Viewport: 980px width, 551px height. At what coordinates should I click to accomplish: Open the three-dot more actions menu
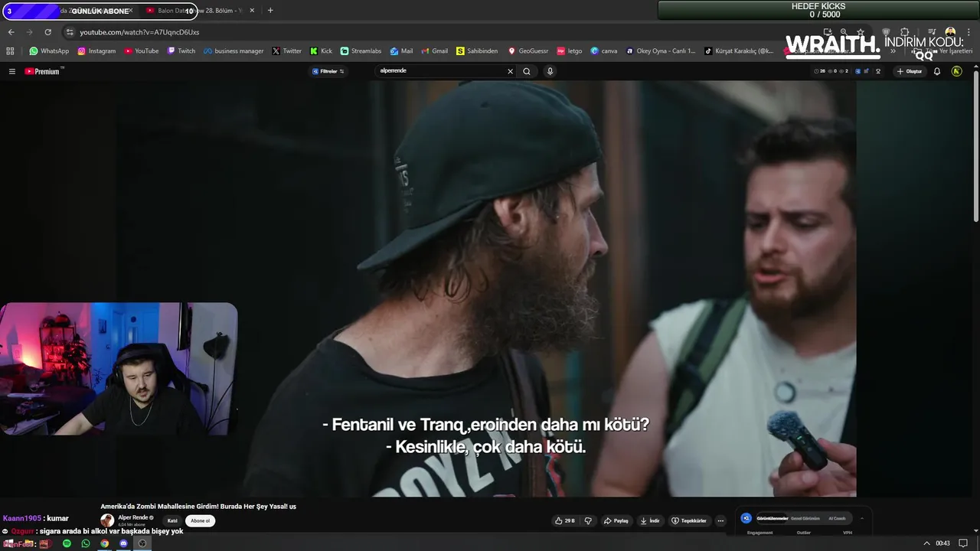click(720, 520)
